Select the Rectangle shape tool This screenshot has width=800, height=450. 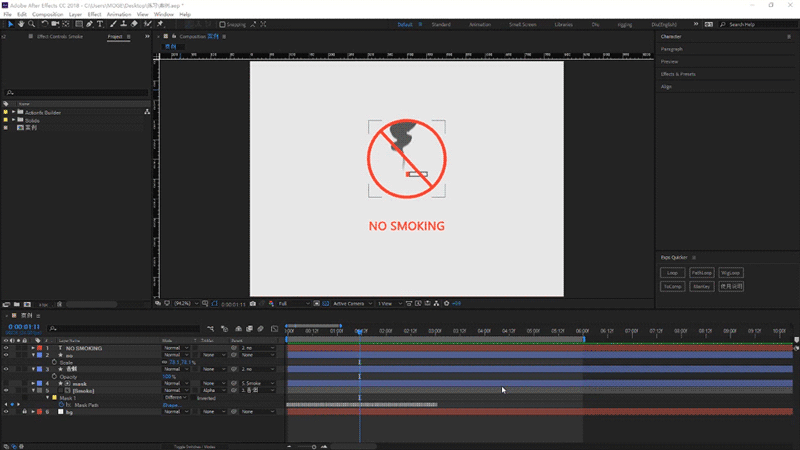pyautogui.click(x=79, y=24)
